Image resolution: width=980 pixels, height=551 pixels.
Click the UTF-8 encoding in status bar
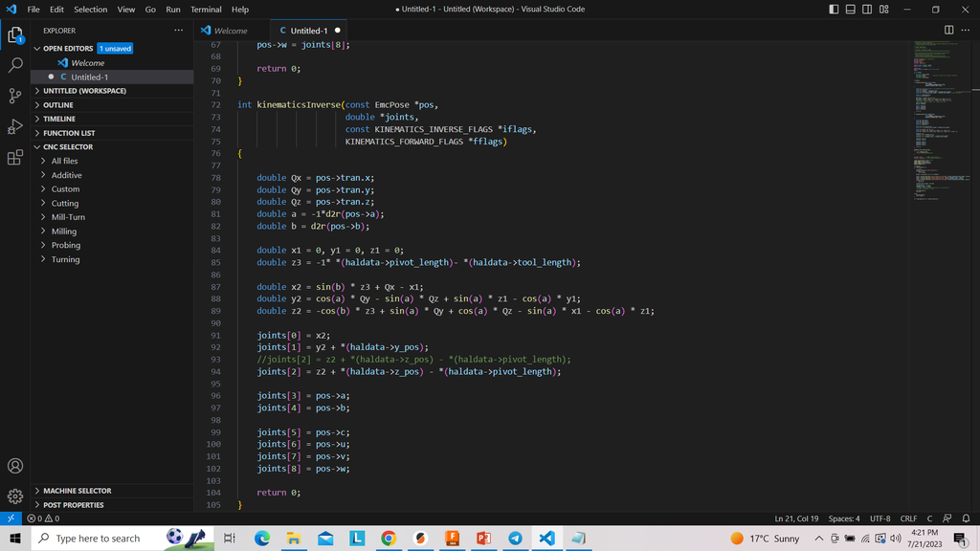point(880,518)
